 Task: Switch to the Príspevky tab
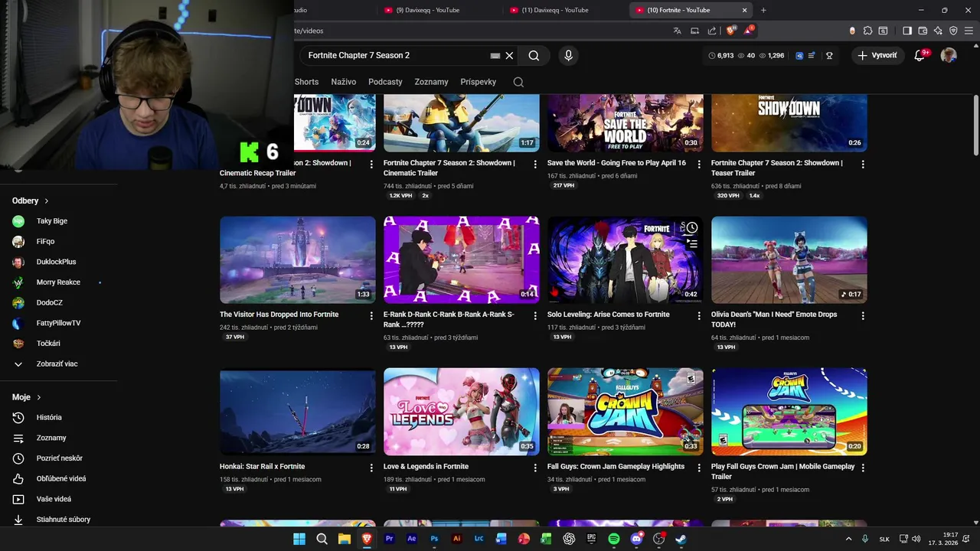(x=479, y=82)
